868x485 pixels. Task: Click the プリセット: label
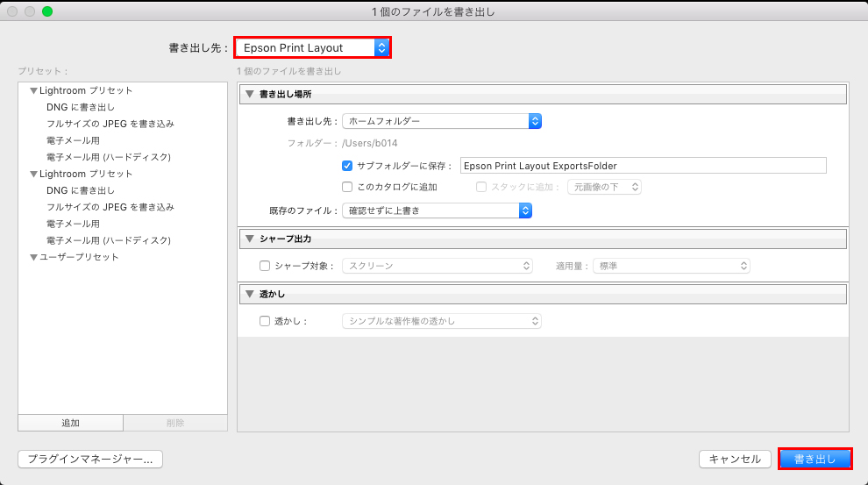(43, 71)
